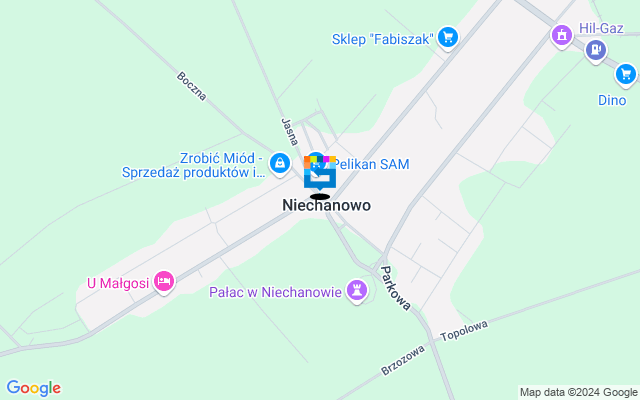
Task: Select the Zrobić Miód shopping bag icon
Action: (x=280, y=163)
